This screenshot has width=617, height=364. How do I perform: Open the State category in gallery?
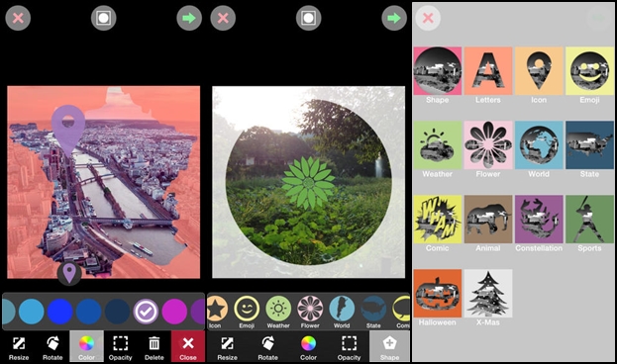[x=589, y=149]
